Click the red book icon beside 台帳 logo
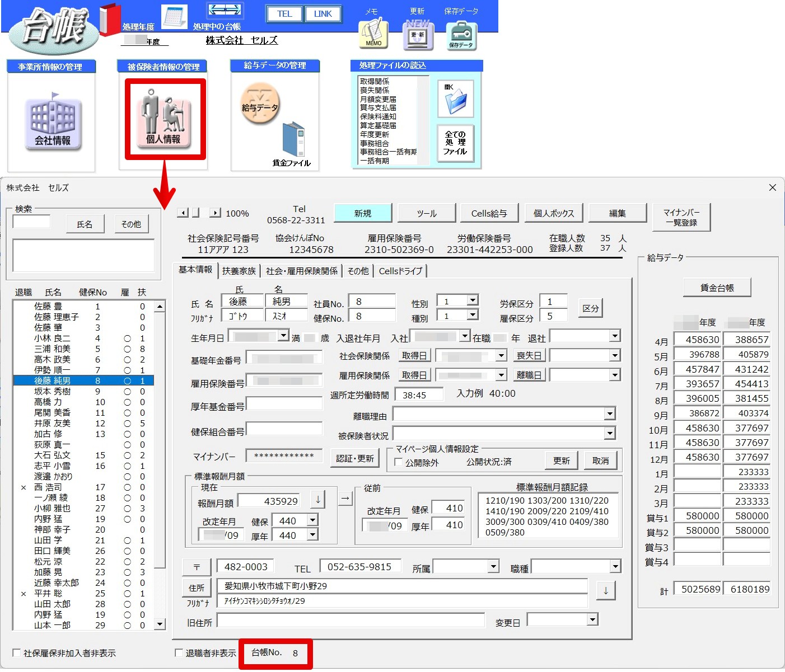Viewport: 785px width, 672px height. pyautogui.click(x=110, y=19)
